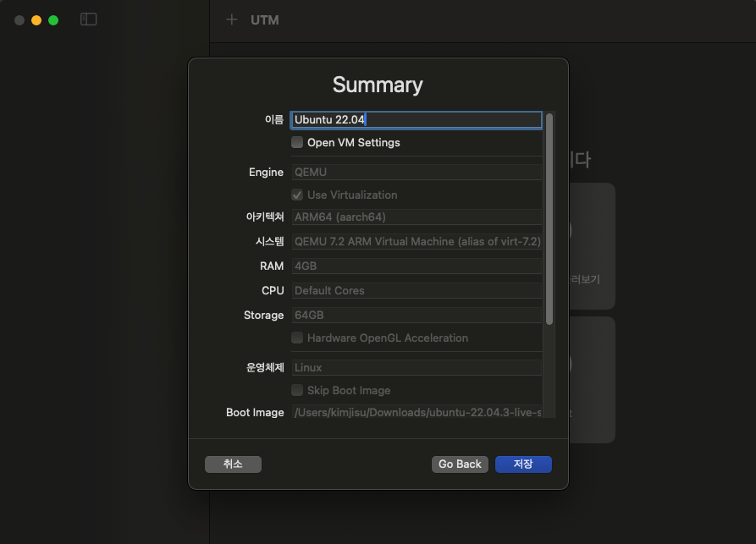Click the Storage label

[x=264, y=315]
